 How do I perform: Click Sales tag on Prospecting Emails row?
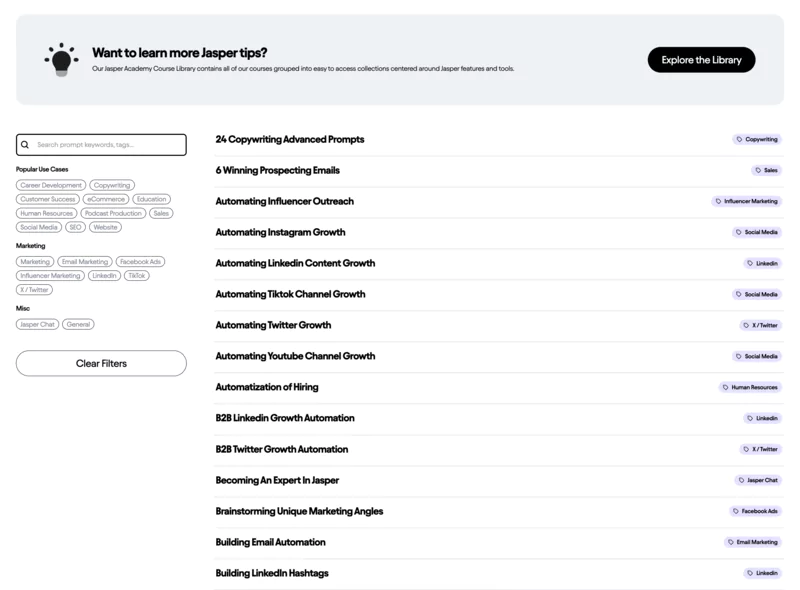click(x=766, y=170)
